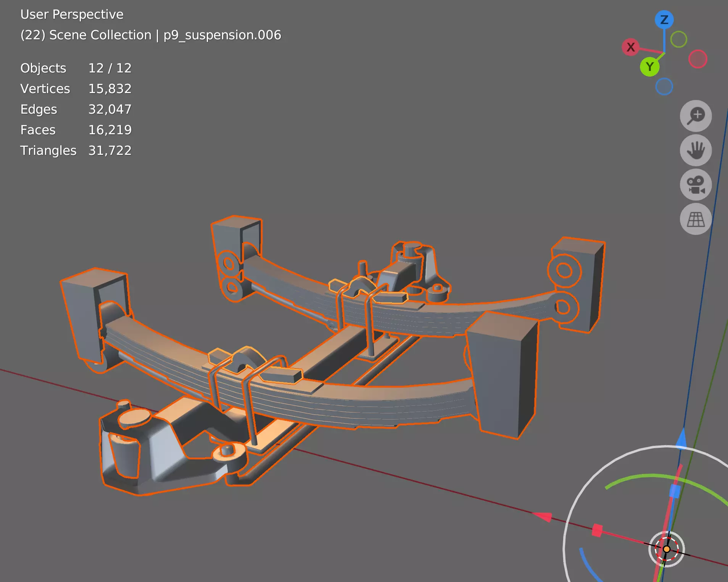Click the 'p9_suspension.006' object name text
The height and width of the screenshot is (582, 728).
(x=222, y=35)
